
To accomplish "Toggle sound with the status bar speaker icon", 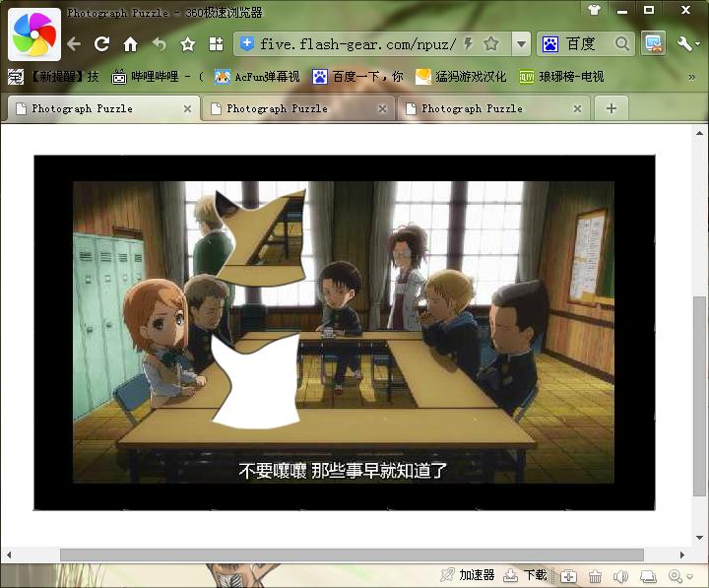I will click(x=620, y=576).
